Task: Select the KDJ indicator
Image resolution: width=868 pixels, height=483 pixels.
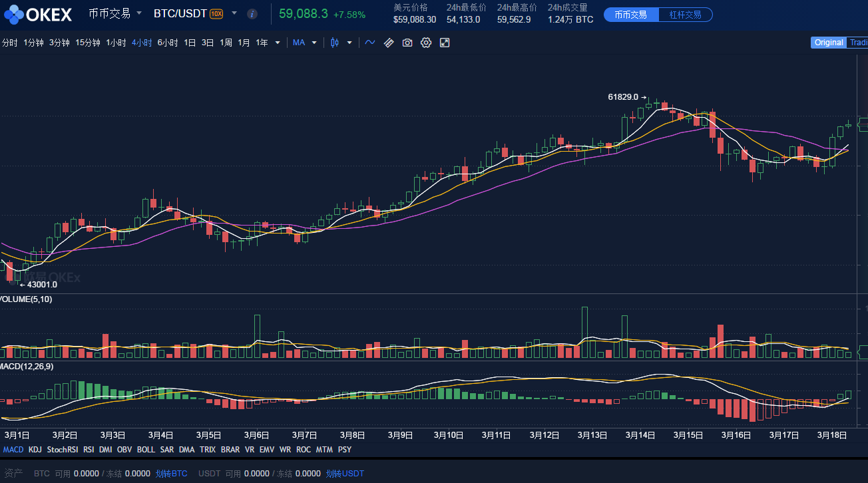Action: click(x=35, y=450)
